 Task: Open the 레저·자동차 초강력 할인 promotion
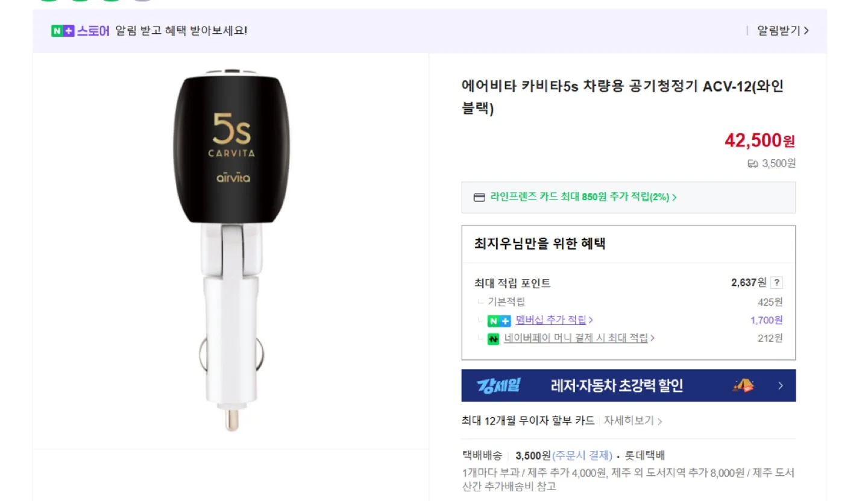coord(617,386)
